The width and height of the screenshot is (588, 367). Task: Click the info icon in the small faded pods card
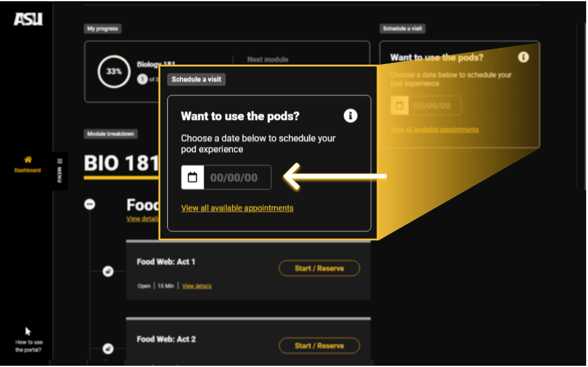(523, 57)
